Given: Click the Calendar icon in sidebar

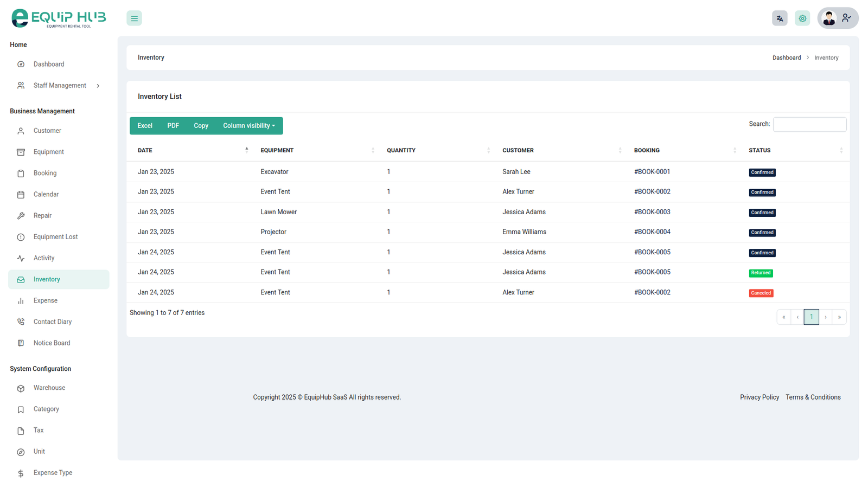Looking at the screenshot, I should tap(21, 195).
